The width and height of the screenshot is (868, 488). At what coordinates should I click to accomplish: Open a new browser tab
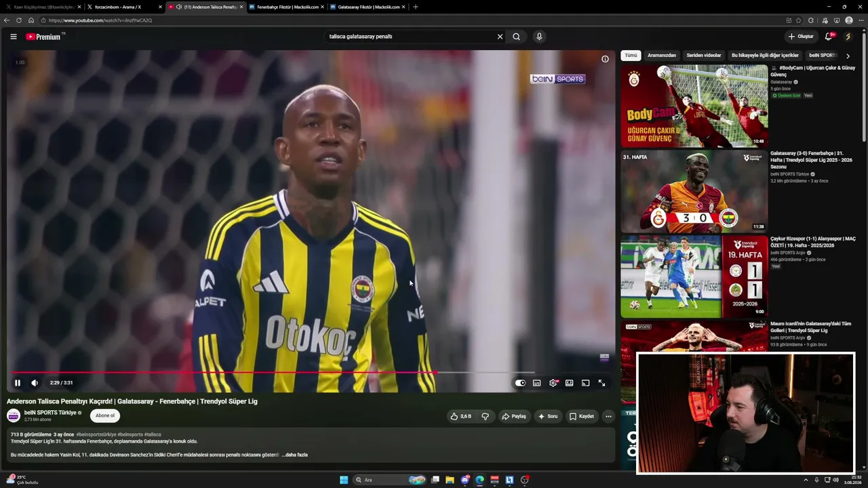[416, 7]
